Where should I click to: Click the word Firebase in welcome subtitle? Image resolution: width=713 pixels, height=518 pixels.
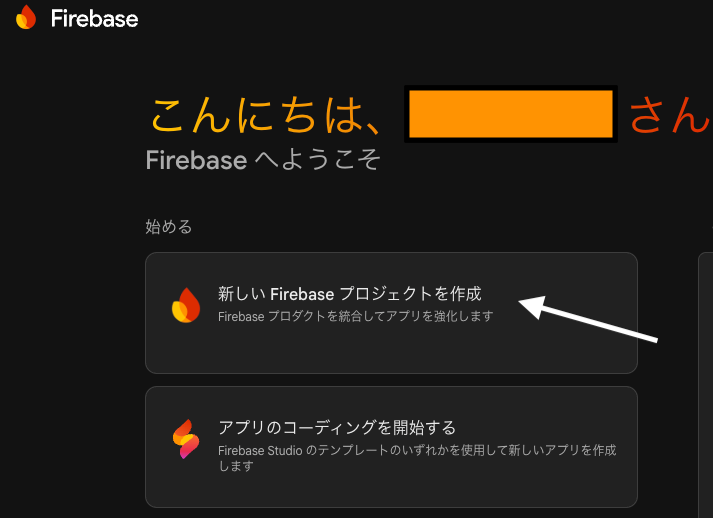click(195, 160)
